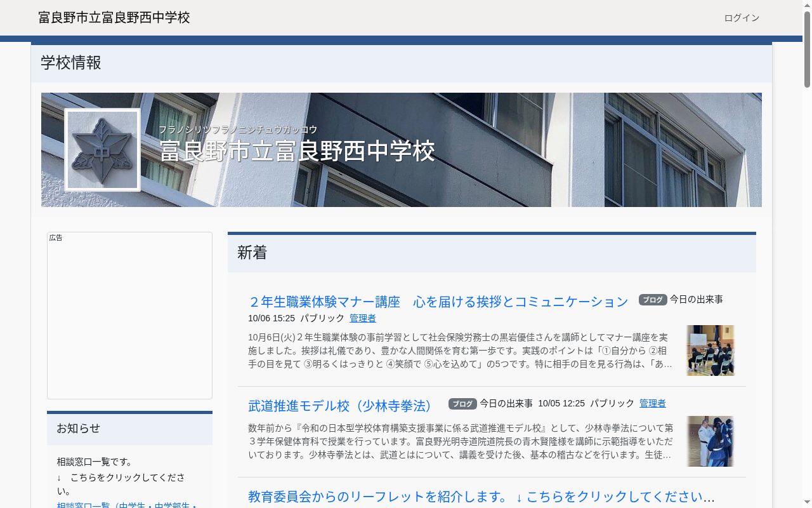Open the site title 富良野市立富良野西中学校 in header

(114, 18)
